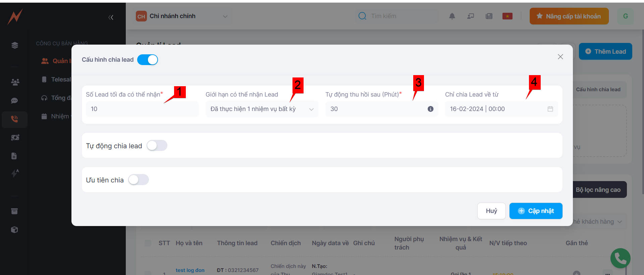The height and width of the screenshot is (275, 644).
Task: Disable the Cấu hình chia lead toggle
Action: click(x=148, y=60)
